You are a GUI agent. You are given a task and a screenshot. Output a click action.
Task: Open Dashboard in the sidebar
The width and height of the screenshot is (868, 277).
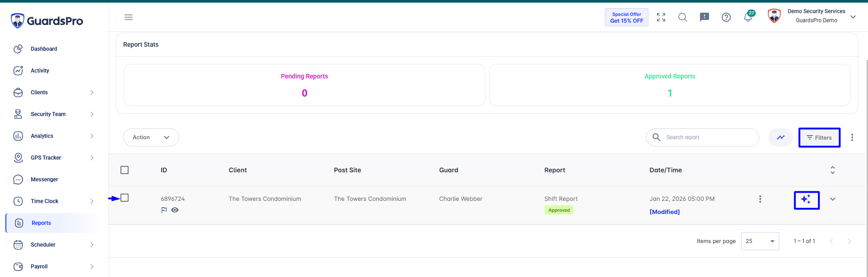coord(44,49)
